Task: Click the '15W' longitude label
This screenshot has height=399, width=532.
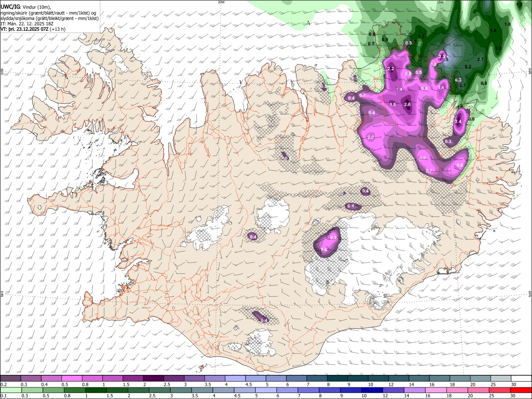Action: [x=440, y=2]
